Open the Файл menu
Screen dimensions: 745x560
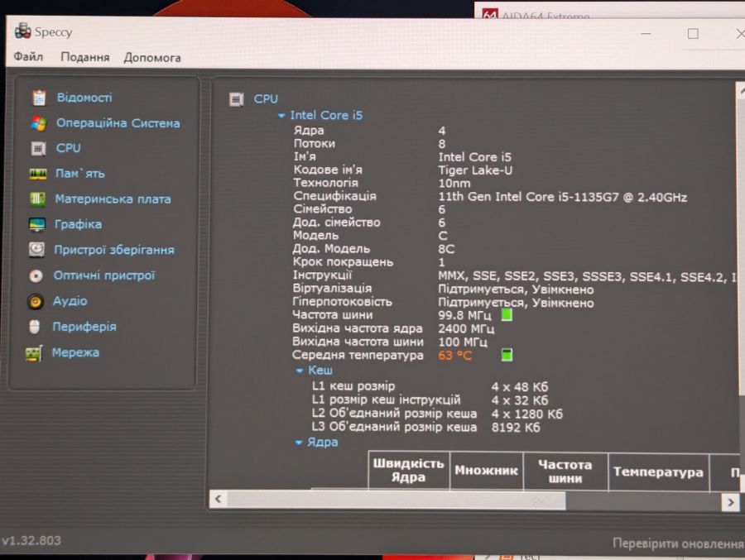click(28, 56)
